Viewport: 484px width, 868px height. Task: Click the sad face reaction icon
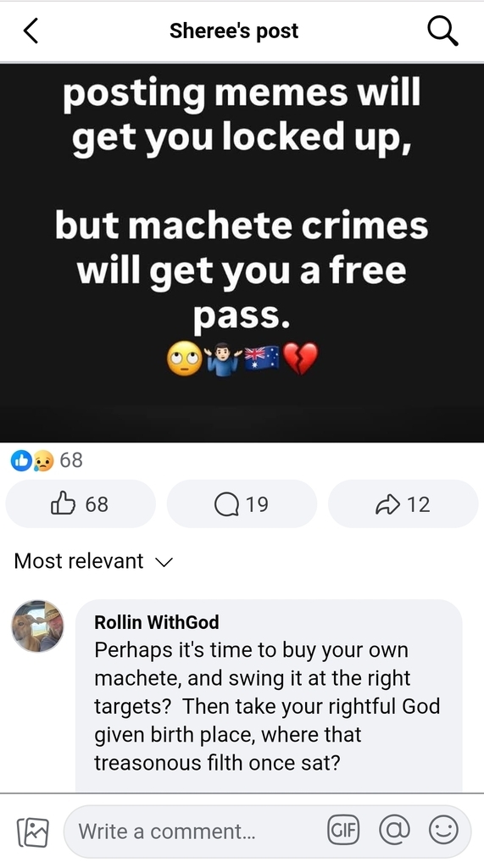point(43,460)
